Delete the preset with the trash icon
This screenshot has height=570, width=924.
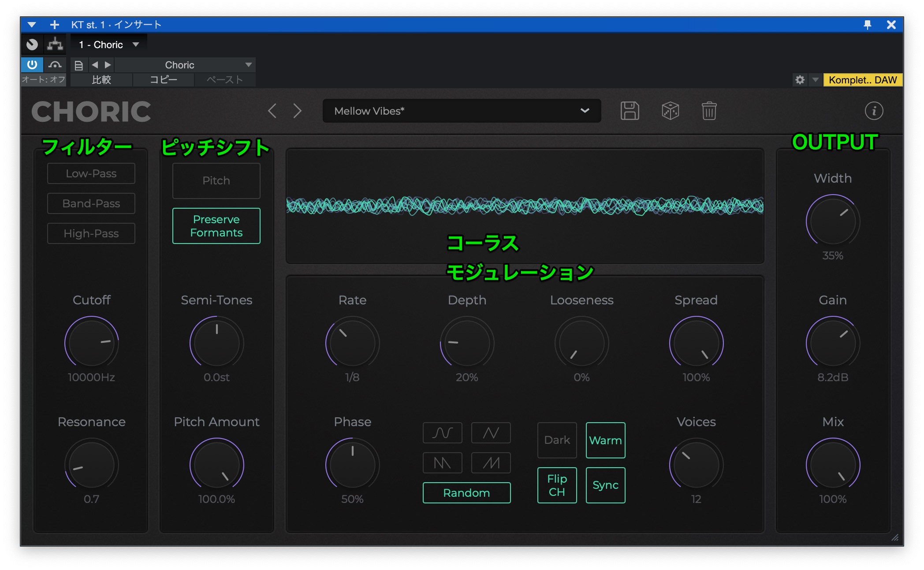coord(709,111)
